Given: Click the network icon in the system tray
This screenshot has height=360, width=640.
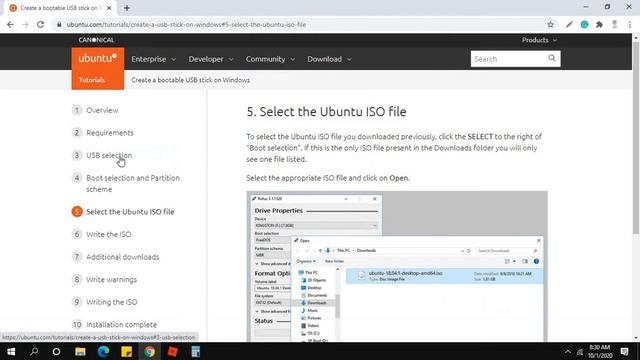Looking at the screenshot, I should tap(580, 351).
